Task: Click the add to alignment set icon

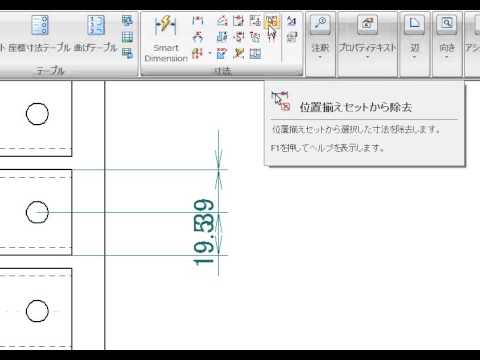Action: coord(255,21)
